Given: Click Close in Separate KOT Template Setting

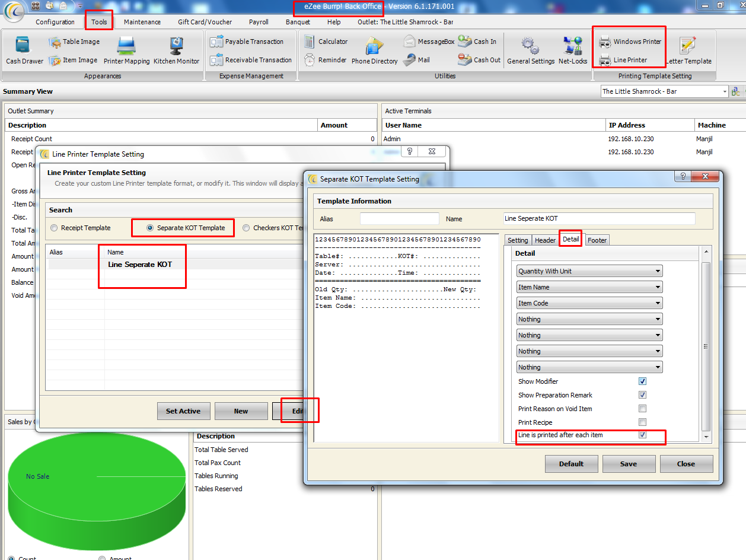Looking at the screenshot, I should [686, 464].
